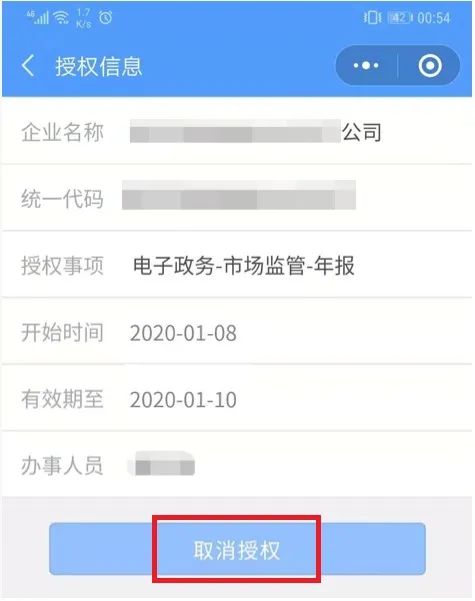
Task: Tap the start date 2020-01-08
Action: (183, 333)
